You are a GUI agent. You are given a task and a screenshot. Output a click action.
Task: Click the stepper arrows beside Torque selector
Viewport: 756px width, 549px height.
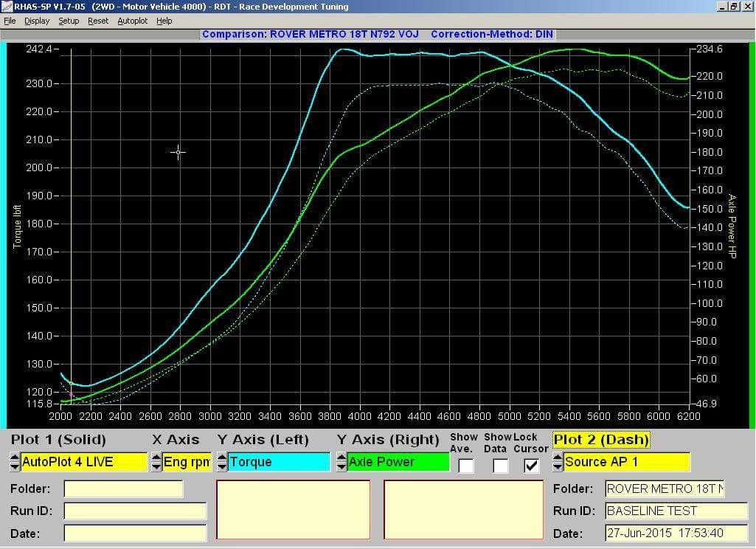[x=222, y=463]
